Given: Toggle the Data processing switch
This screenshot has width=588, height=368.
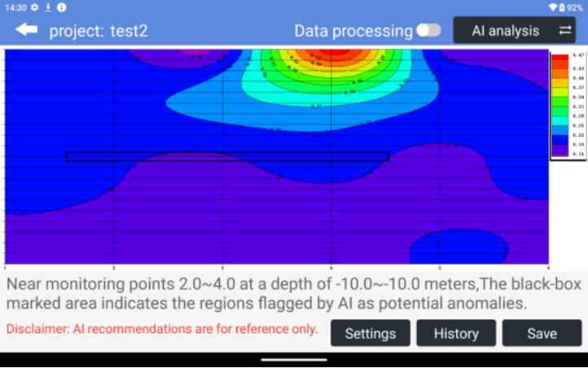Looking at the screenshot, I should point(428,30).
